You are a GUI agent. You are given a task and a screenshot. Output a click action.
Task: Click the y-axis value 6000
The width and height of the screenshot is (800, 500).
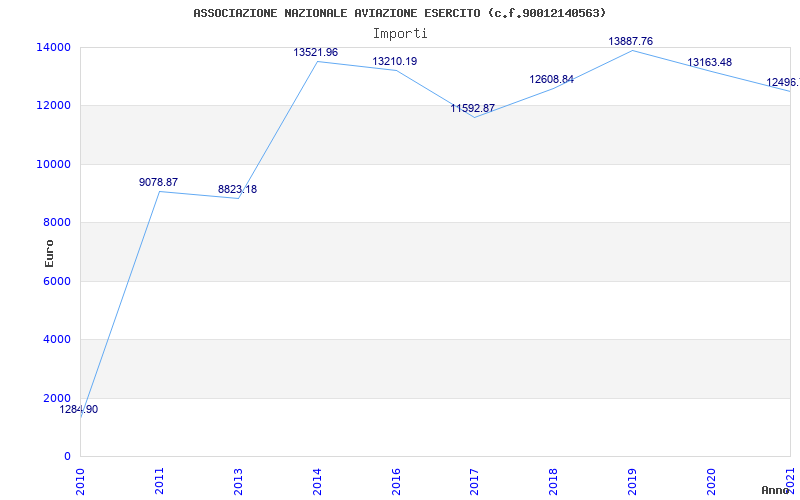pyautogui.click(x=57, y=281)
